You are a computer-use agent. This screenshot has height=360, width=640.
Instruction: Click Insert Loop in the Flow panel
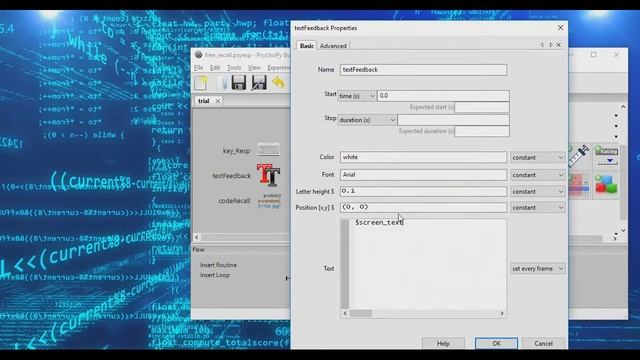coord(215,276)
